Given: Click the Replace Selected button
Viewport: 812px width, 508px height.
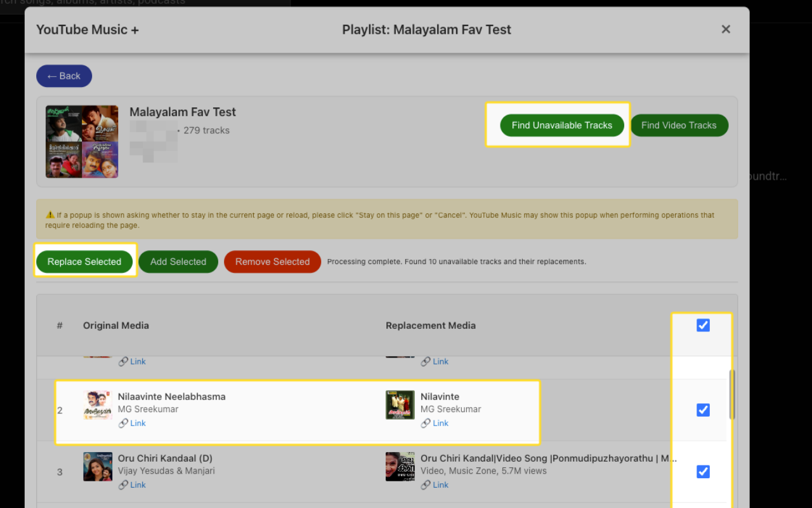Looking at the screenshot, I should [x=84, y=262].
